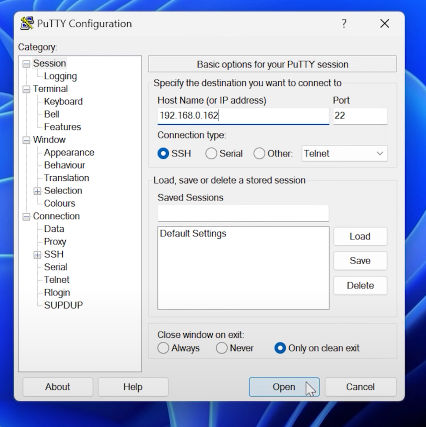Open SSH settings in tree
The image size is (426, 427).
[54, 254]
